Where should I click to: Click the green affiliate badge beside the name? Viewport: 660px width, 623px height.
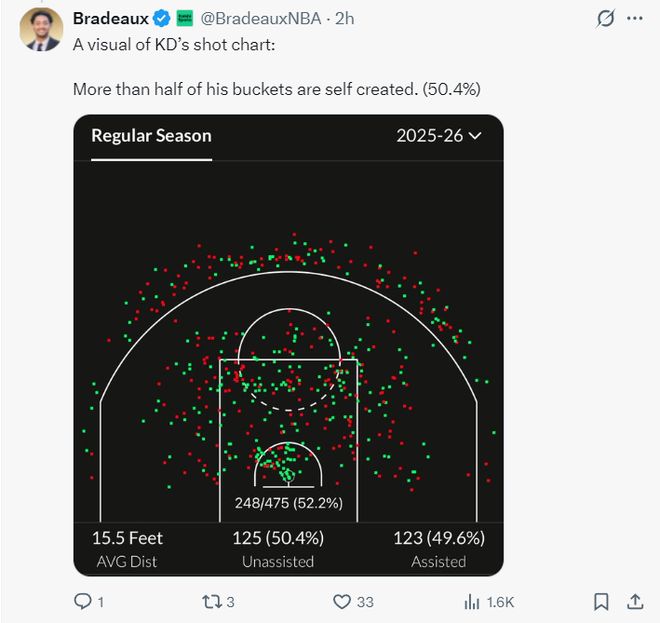184,19
